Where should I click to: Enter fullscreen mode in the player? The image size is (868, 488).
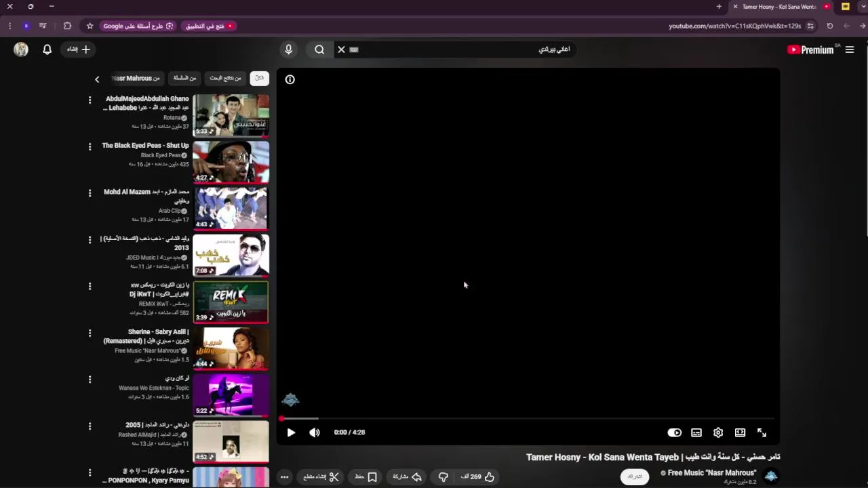pyautogui.click(x=762, y=432)
